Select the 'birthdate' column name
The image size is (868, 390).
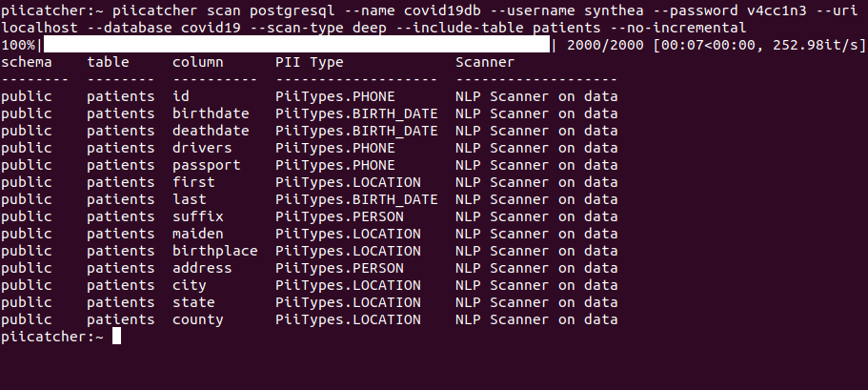[211, 113]
